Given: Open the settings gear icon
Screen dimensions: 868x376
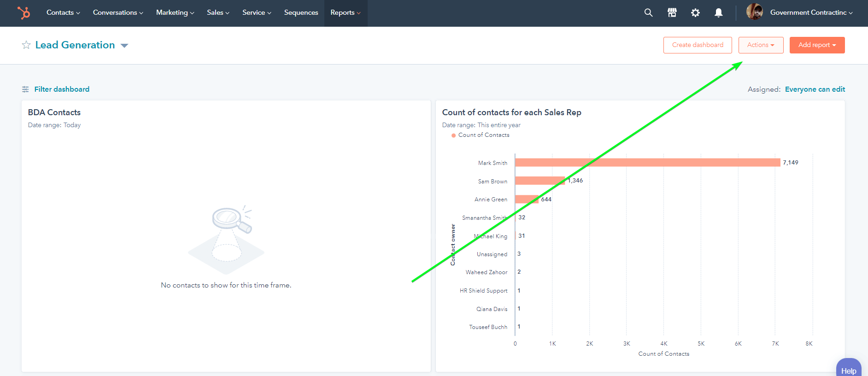Looking at the screenshot, I should coord(695,13).
